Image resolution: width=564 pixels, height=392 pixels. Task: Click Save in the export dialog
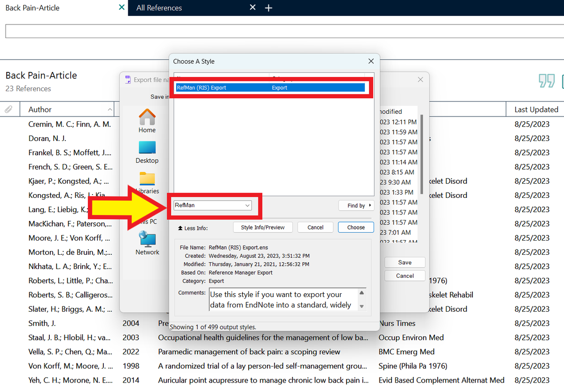(405, 262)
